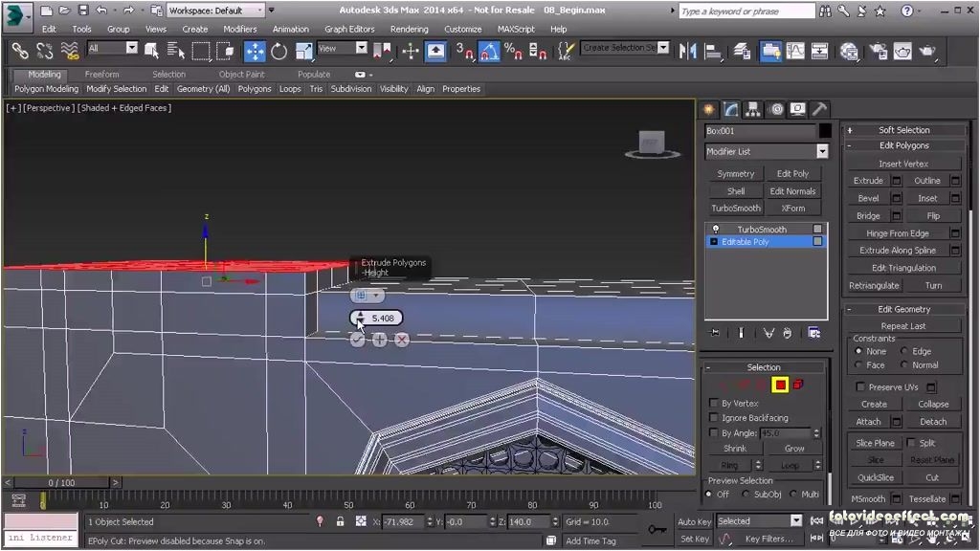Switch to the Object Paint ribbon tab
The image size is (980, 551).
coord(242,75)
